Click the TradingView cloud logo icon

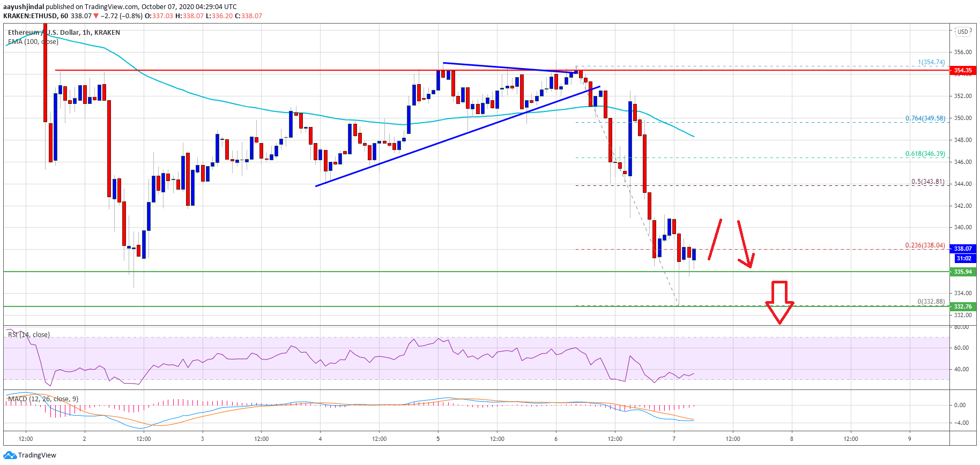click(x=10, y=455)
